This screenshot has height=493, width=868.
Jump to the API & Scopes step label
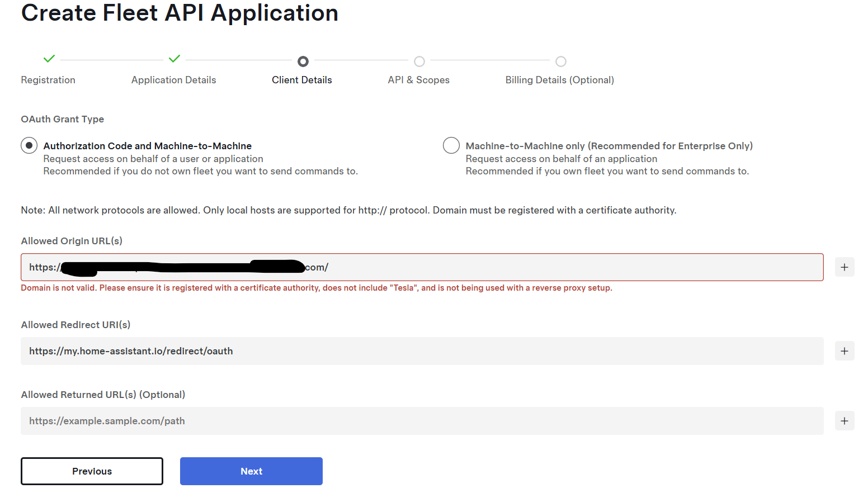(x=418, y=80)
